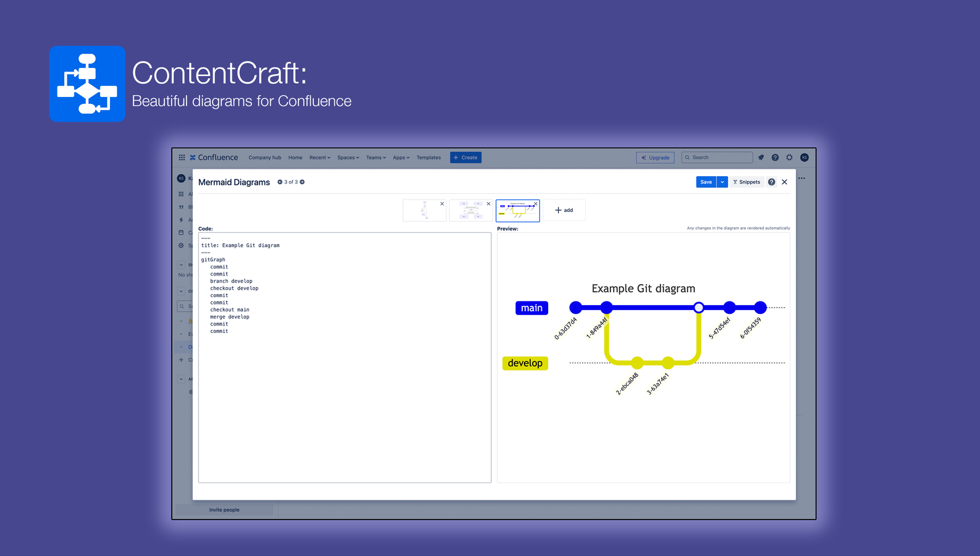Screen dimensions: 980x556
Task: Select the first flowchart diagram thumbnail
Action: pyautogui.click(x=424, y=211)
